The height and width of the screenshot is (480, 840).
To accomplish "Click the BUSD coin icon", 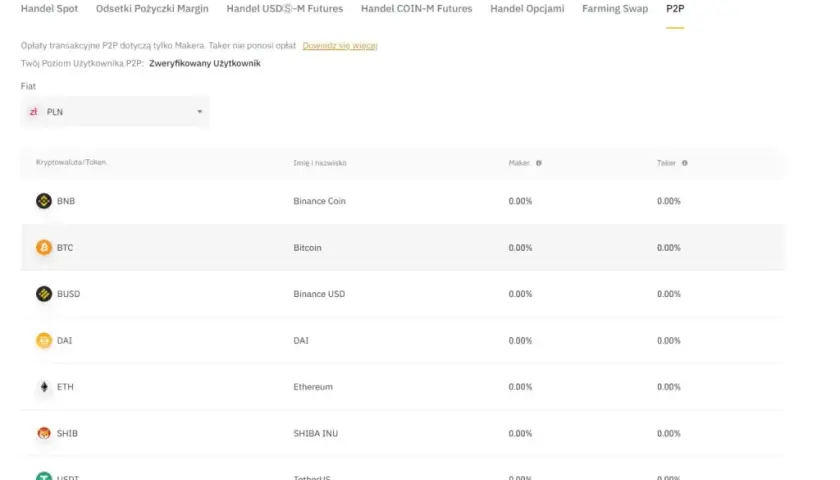I will pyautogui.click(x=44, y=294).
